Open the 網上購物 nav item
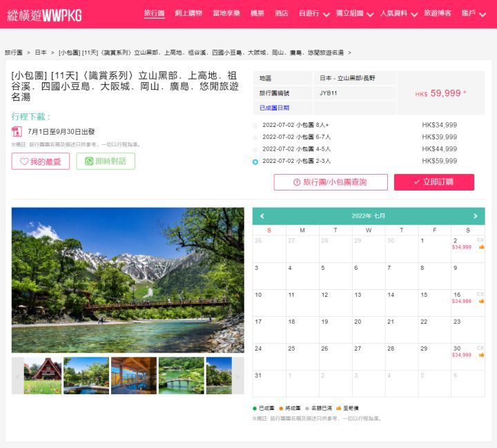The height and width of the screenshot is (448, 497). coord(188,13)
